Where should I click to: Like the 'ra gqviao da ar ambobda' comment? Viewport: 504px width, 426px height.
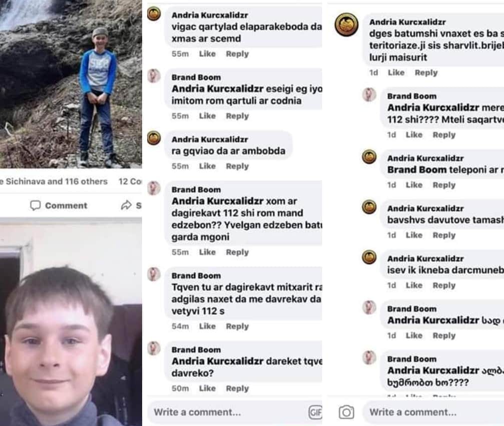point(207,166)
